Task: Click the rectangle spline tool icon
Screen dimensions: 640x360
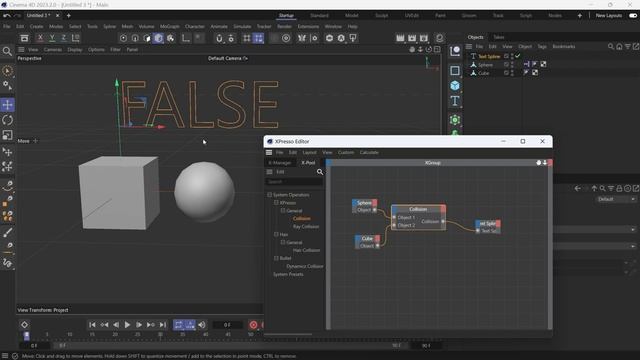Action: tap(455, 71)
